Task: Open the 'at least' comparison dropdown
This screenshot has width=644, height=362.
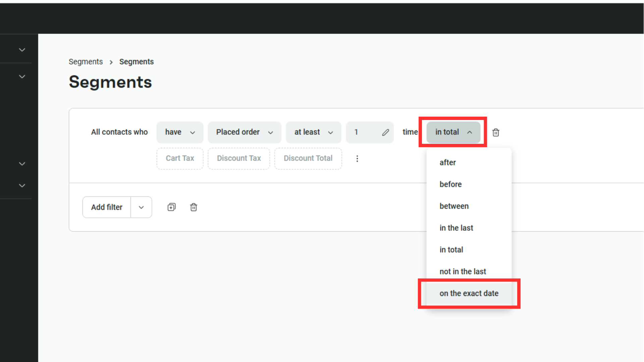Action: point(313,132)
